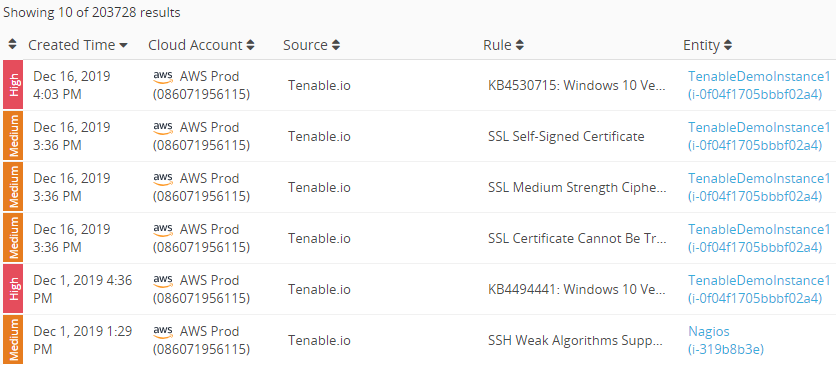This screenshot has height=365, width=836.
Task: Sort the Source column
Action: pos(335,45)
